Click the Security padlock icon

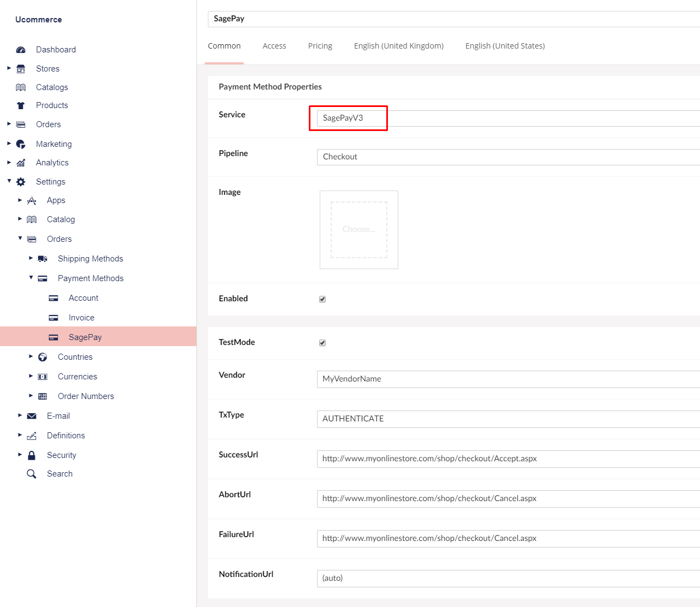[32, 455]
